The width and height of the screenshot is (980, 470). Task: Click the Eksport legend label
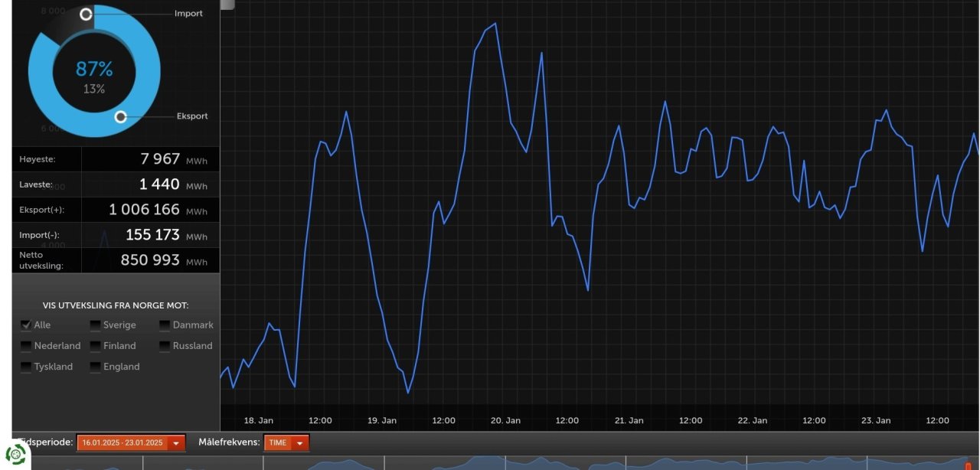point(191,116)
